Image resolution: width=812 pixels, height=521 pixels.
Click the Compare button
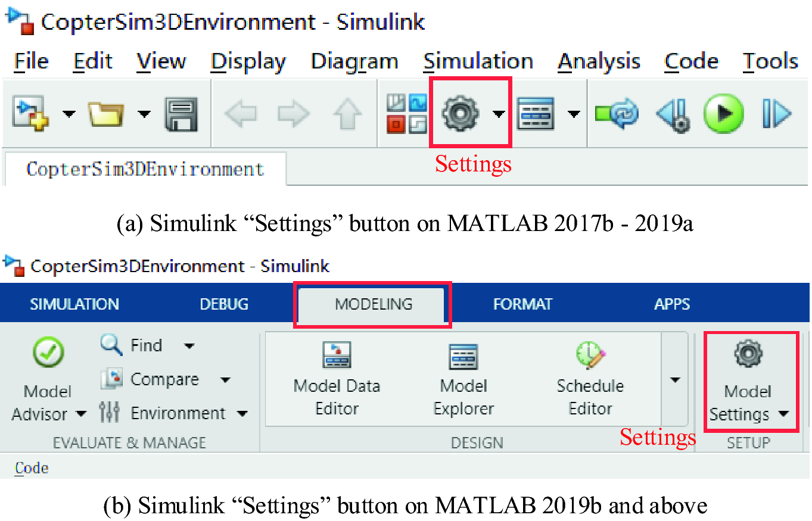pyautogui.click(x=150, y=379)
